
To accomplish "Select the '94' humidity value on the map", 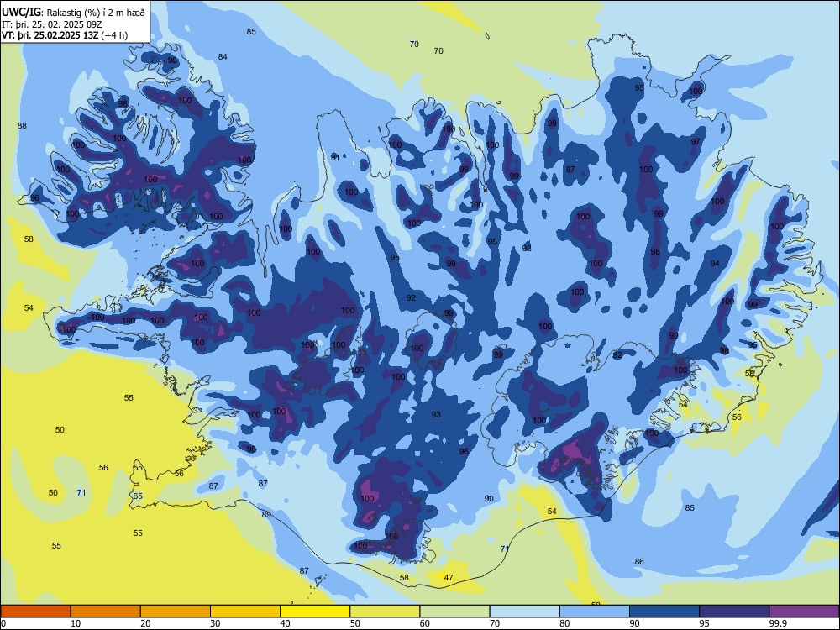I will coord(715,264).
